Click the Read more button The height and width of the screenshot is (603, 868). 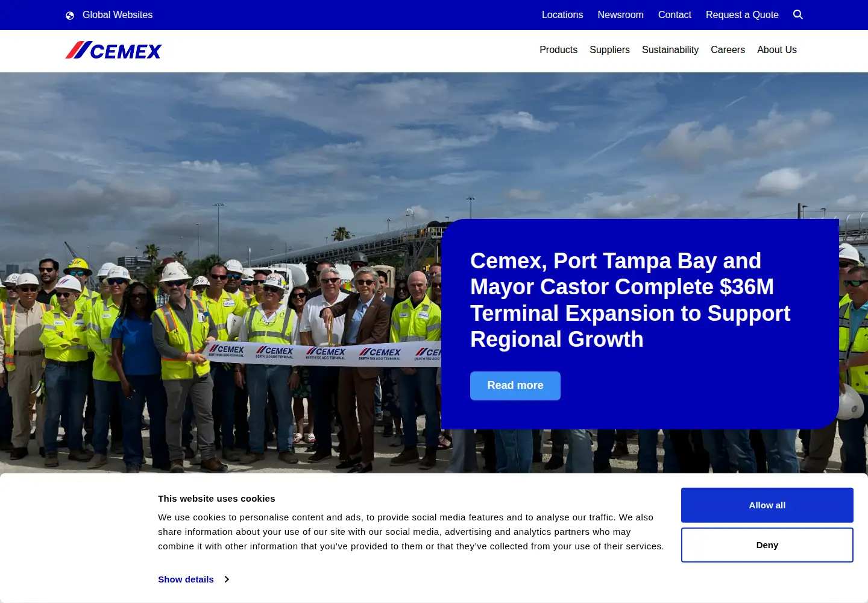(515, 386)
